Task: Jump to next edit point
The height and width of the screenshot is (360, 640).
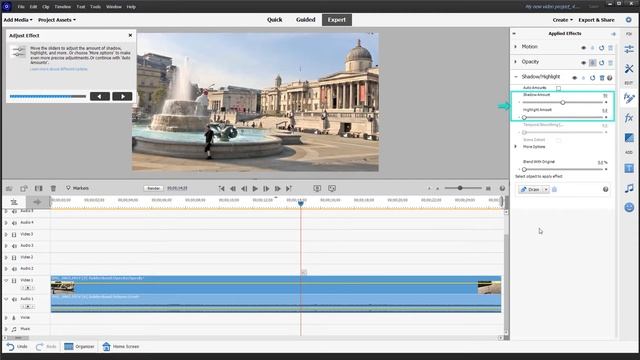Action: click(289, 189)
